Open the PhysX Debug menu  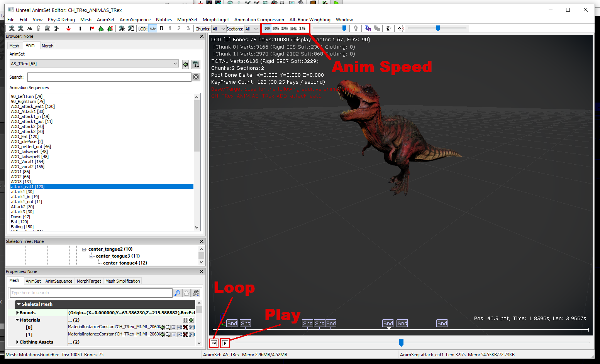(61, 20)
